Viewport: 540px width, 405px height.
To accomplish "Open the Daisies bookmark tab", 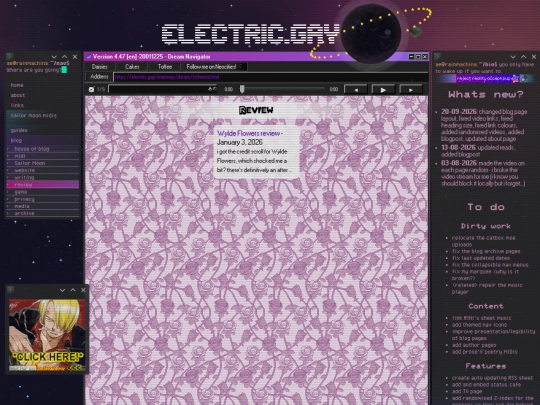I will point(100,67).
